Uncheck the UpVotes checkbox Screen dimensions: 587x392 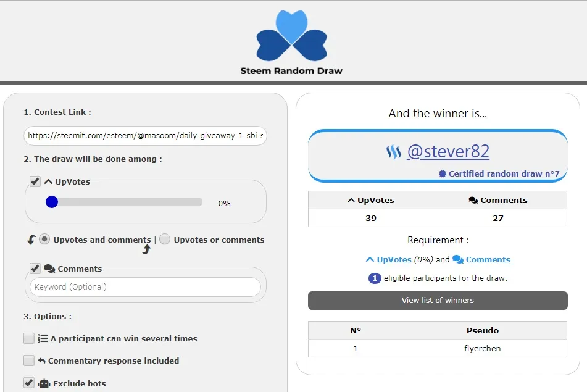tap(35, 181)
